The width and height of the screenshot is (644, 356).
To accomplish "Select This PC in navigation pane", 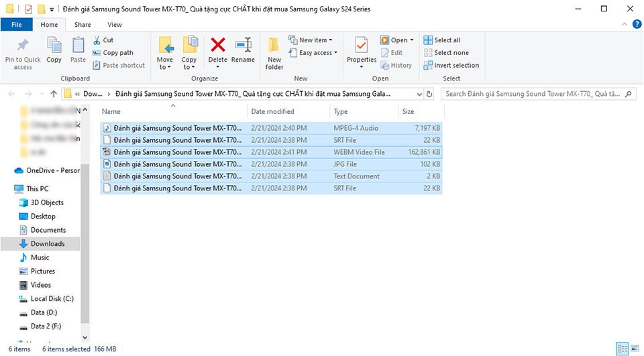I will 32,188.
